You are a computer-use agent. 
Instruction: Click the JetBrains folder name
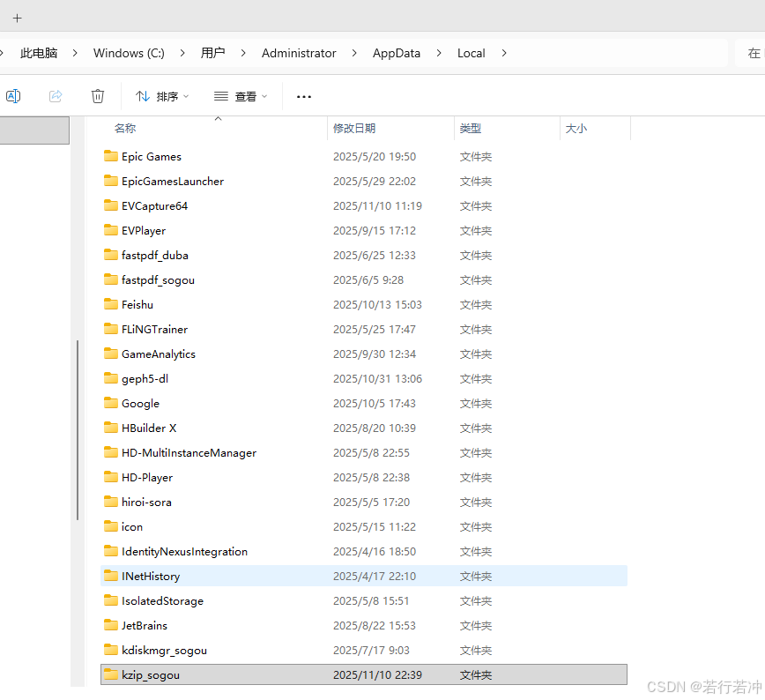click(145, 625)
